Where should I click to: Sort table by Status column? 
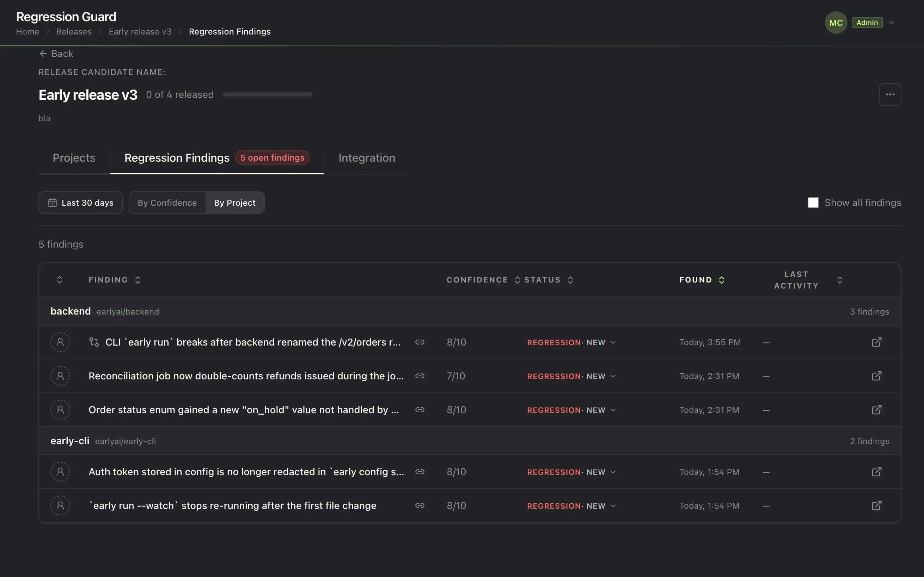(549, 280)
